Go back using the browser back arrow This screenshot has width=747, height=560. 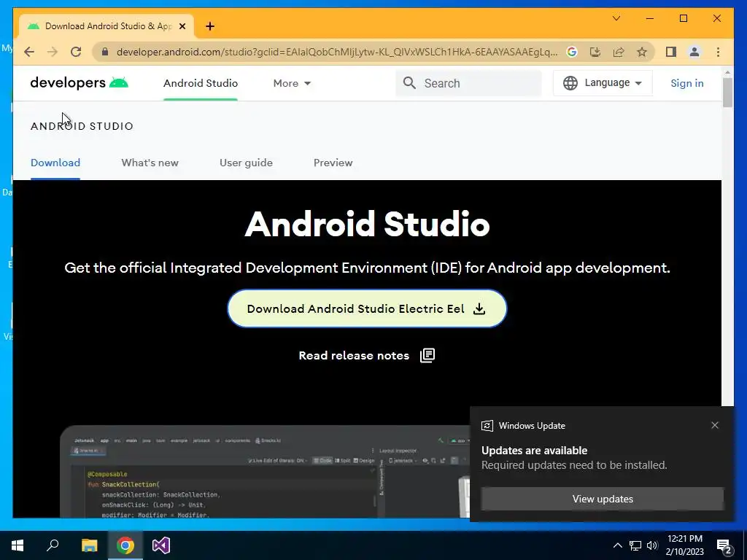tap(29, 52)
